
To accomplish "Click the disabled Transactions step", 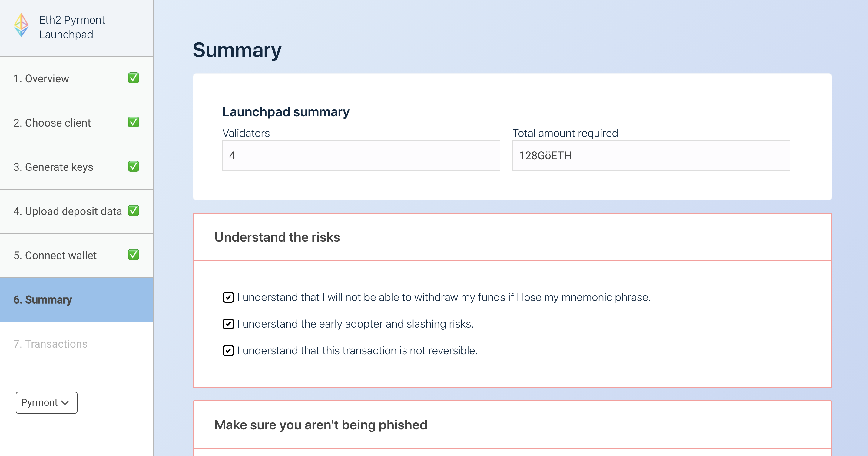I will [50, 344].
